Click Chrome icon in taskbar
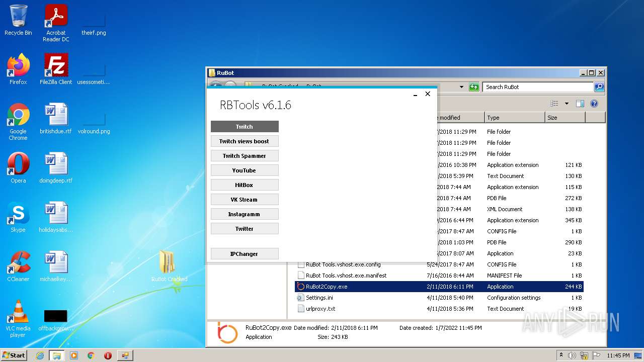644x362 pixels. click(x=91, y=355)
